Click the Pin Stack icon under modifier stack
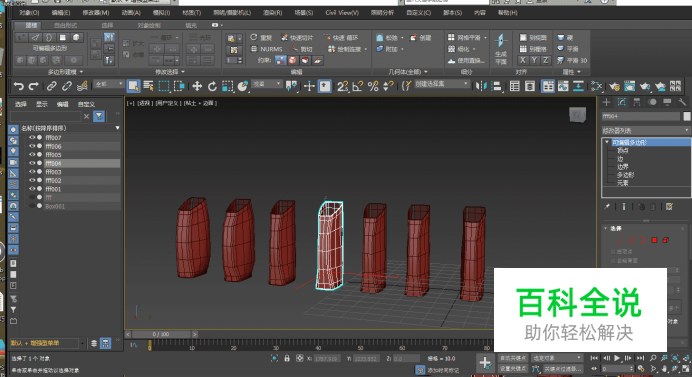The width and height of the screenshot is (692, 377). tap(607, 206)
